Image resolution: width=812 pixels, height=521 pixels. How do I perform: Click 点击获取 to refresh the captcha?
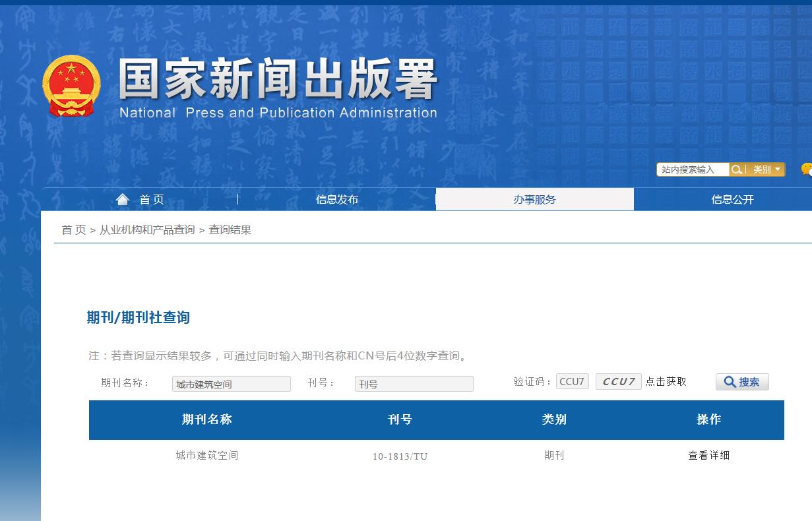(x=666, y=381)
